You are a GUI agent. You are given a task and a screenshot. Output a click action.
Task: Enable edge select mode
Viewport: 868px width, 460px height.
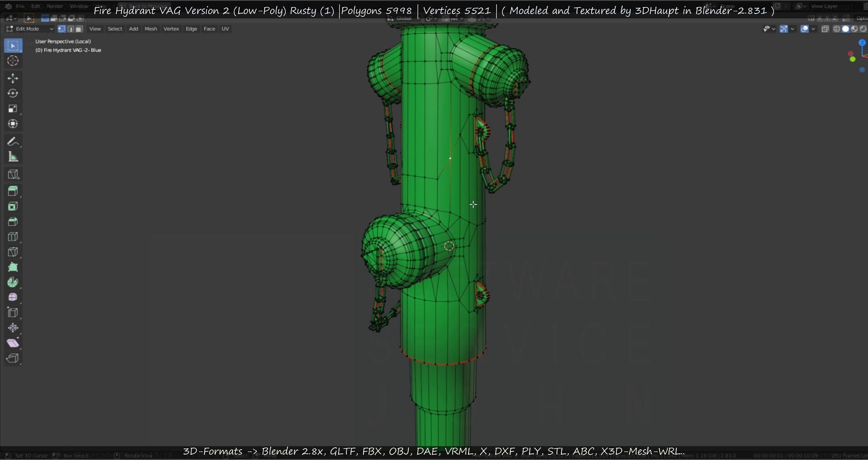click(x=70, y=29)
